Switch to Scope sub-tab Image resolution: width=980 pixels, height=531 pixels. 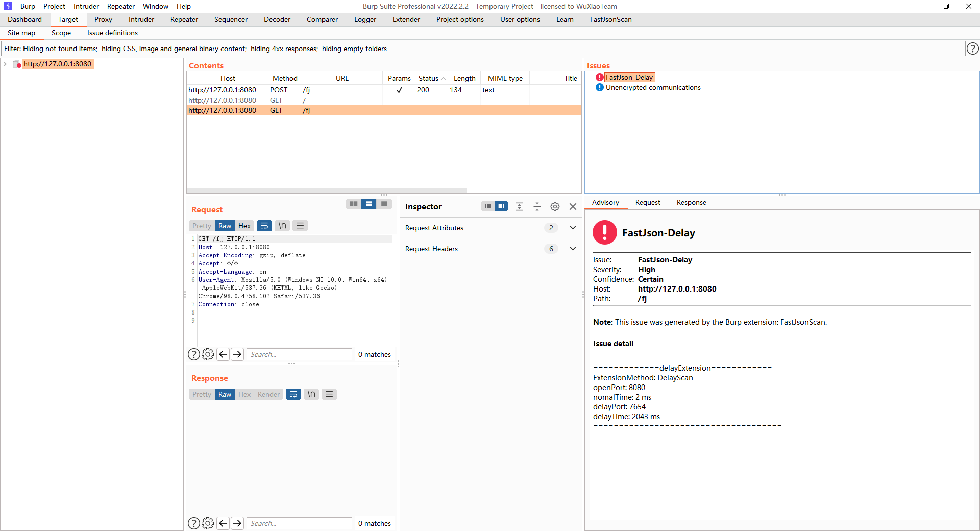click(61, 33)
